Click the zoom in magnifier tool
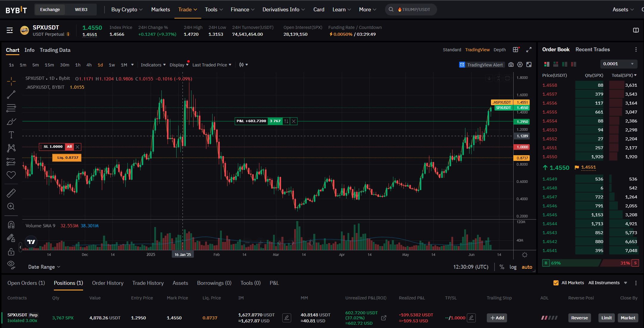Image resolution: width=644 pixels, height=328 pixels. click(11, 206)
